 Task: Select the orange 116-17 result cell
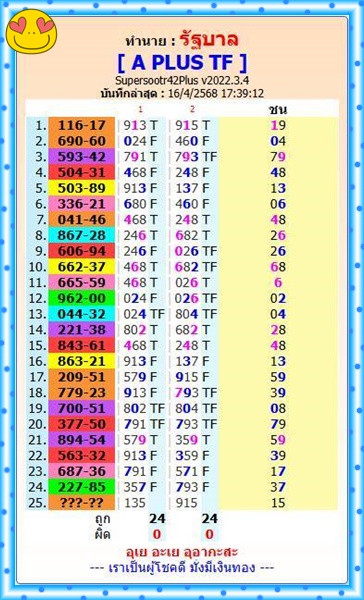point(82,126)
